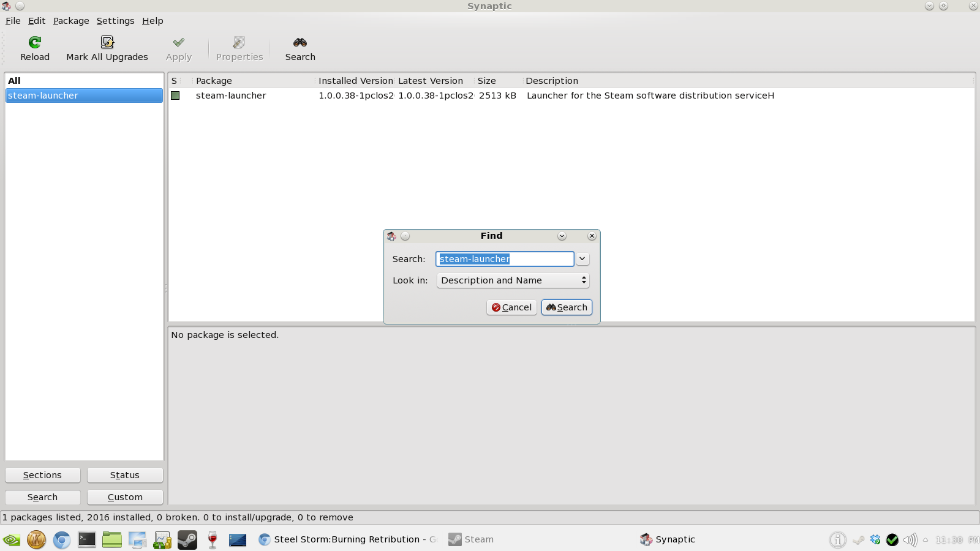The height and width of the screenshot is (551, 980).
Task: Click the Custom filter button
Action: coord(125,497)
